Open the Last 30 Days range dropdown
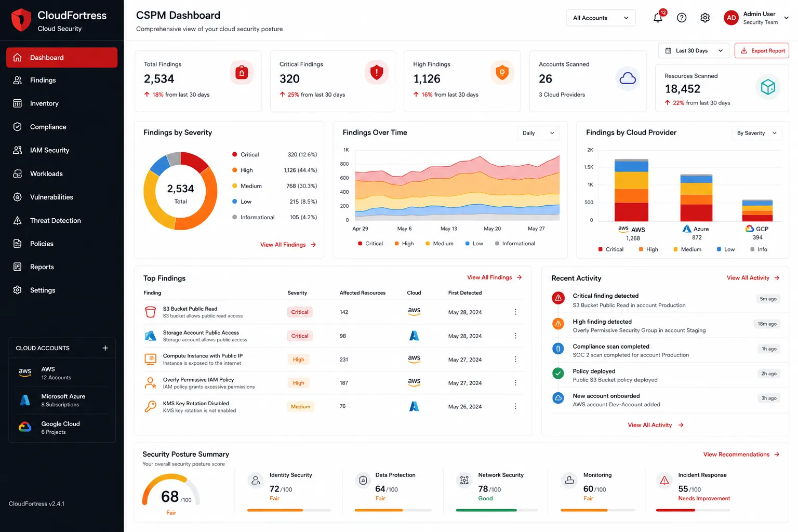798x532 pixels. pyautogui.click(x=694, y=50)
